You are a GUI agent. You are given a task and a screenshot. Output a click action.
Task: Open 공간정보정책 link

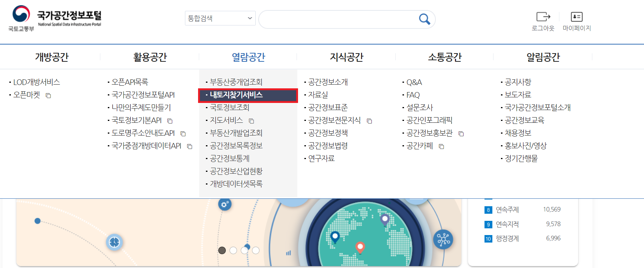(328, 133)
